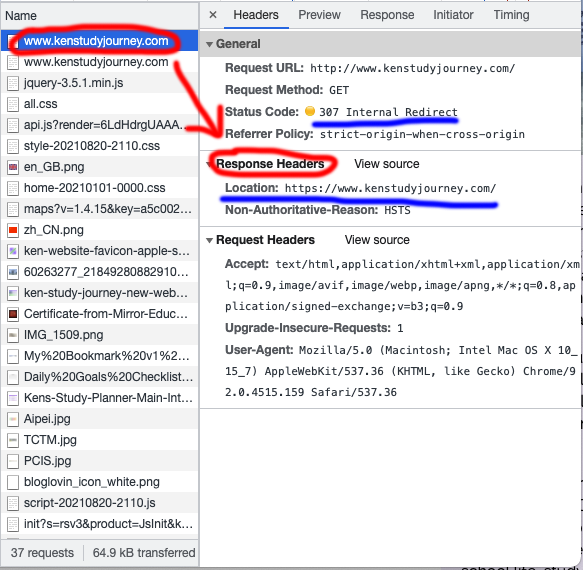Screen dimensions: 583x570
Task: Open the Timing tab
Action: [x=511, y=15]
